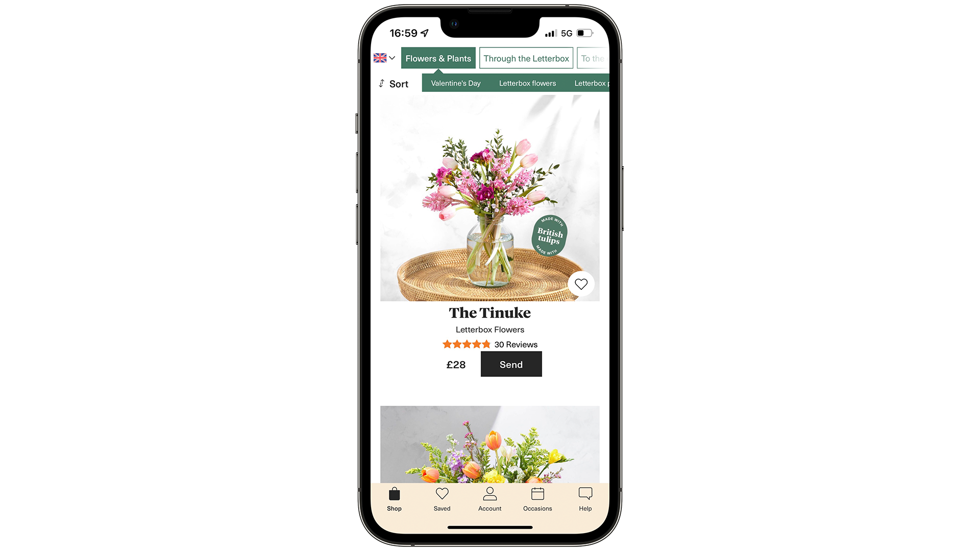Image resolution: width=980 pixels, height=551 pixels.
Task: Select the Through the Letterbox tab
Action: [526, 58]
